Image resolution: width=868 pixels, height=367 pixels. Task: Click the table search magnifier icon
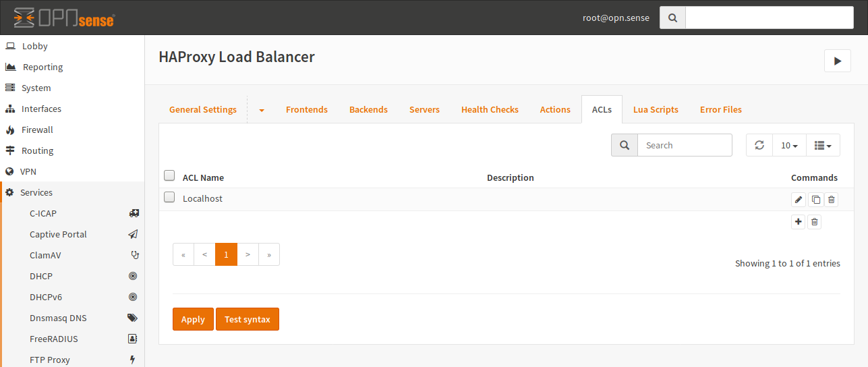click(x=625, y=145)
